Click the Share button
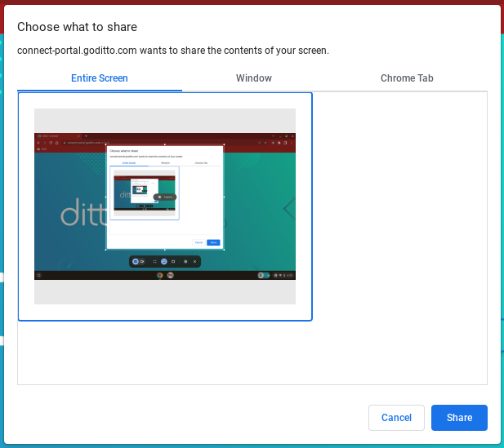This screenshot has width=504, height=448. [x=459, y=418]
